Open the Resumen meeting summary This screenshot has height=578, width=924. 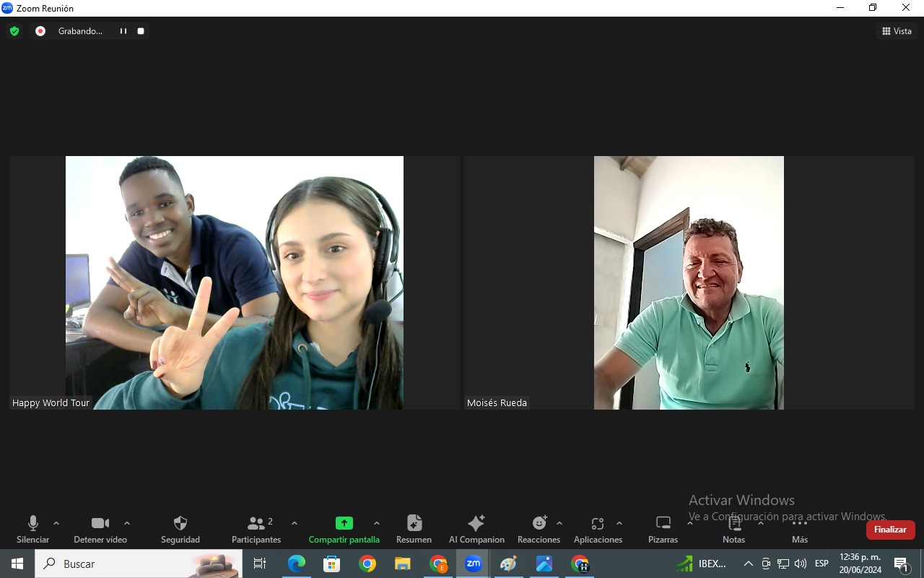pyautogui.click(x=414, y=530)
